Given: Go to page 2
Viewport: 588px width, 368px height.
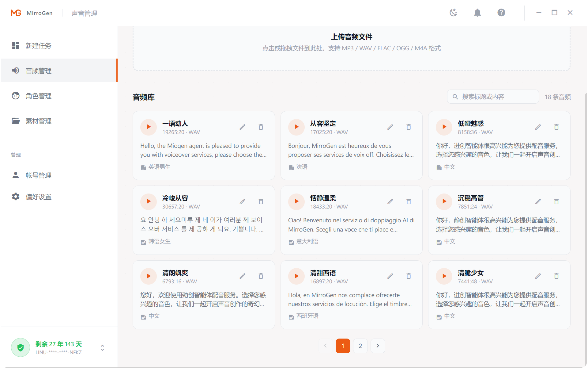Looking at the screenshot, I should point(360,346).
